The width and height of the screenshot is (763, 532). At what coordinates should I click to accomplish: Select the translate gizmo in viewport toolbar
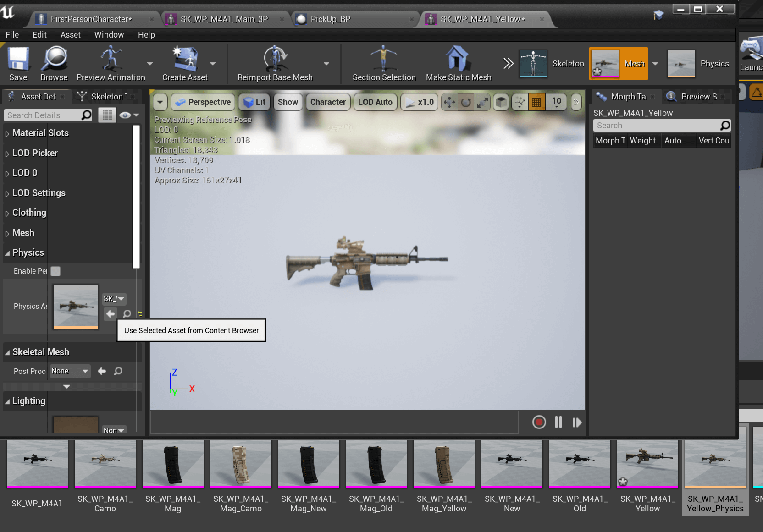click(449, 102)
